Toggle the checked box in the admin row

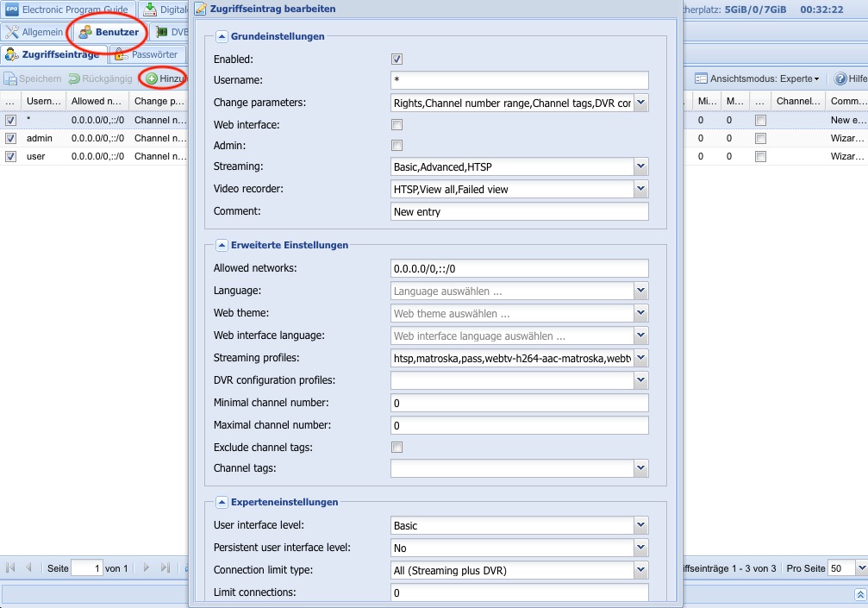[10, 139]
